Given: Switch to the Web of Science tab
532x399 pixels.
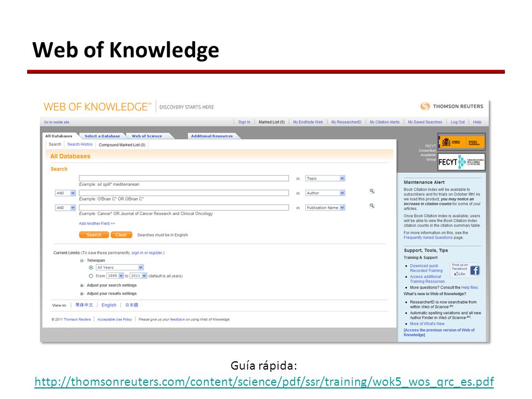Looking at the screenshot, I should click(147, 136).
